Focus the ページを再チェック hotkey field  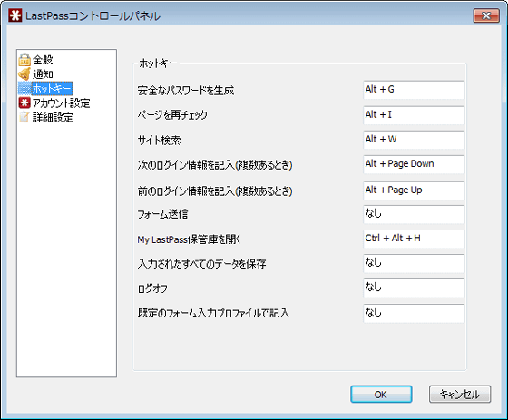point(414,115)
